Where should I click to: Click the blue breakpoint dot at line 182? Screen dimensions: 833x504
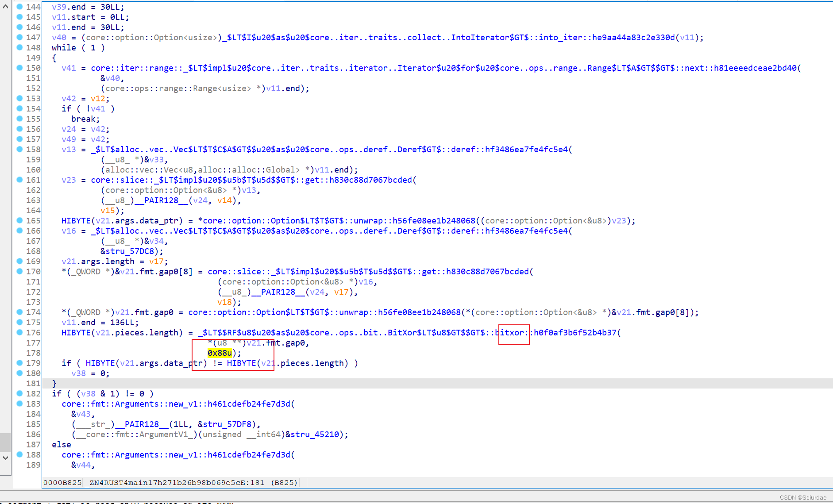(x=20, y=393)
